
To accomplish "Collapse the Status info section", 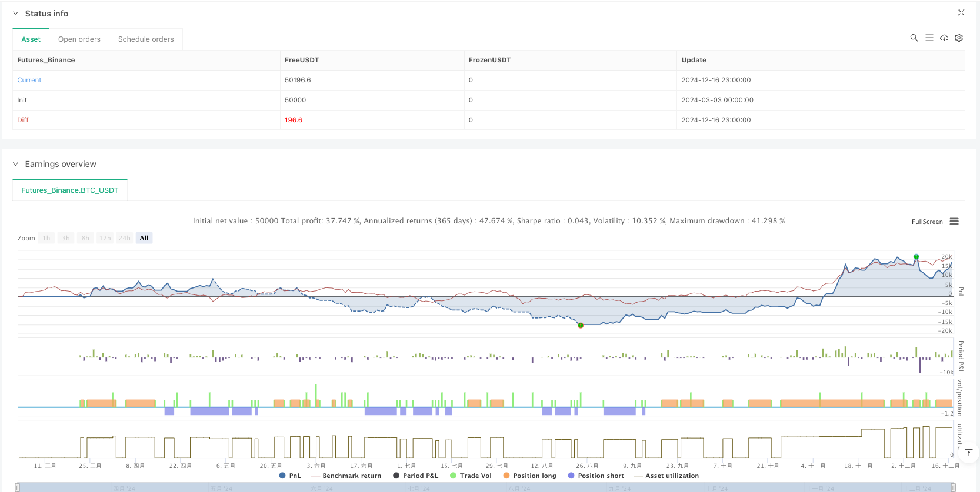I will point(15,14).
